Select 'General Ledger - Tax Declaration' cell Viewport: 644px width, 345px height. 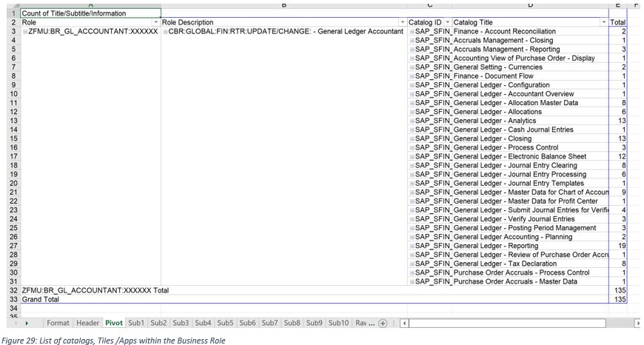(x=530, y=264)
